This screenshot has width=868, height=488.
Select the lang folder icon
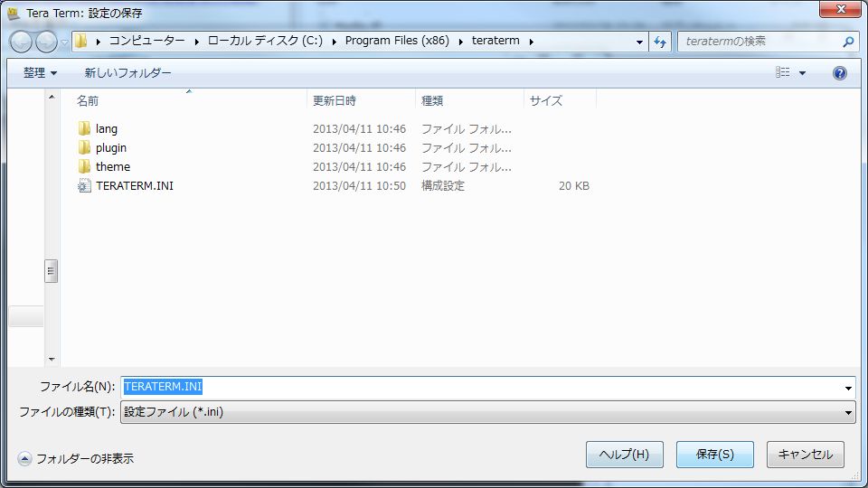(x=84, y=129)
